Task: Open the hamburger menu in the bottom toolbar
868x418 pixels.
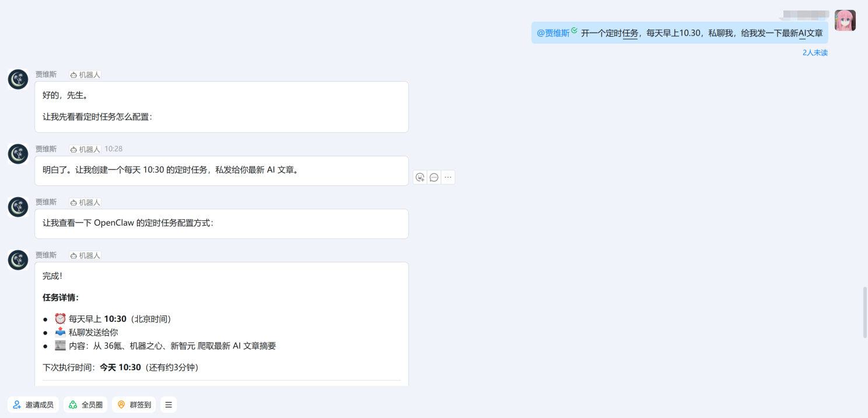Action: coord(169,405)
